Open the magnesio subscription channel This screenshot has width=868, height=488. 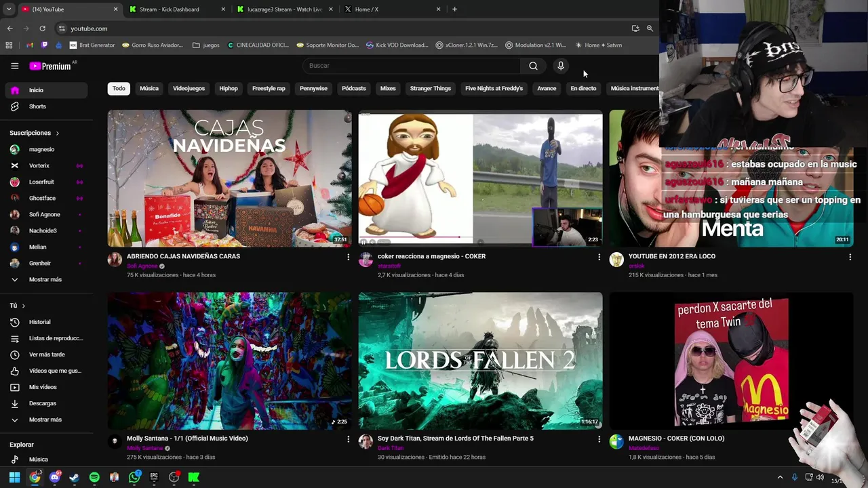click(x=46, y=149)
